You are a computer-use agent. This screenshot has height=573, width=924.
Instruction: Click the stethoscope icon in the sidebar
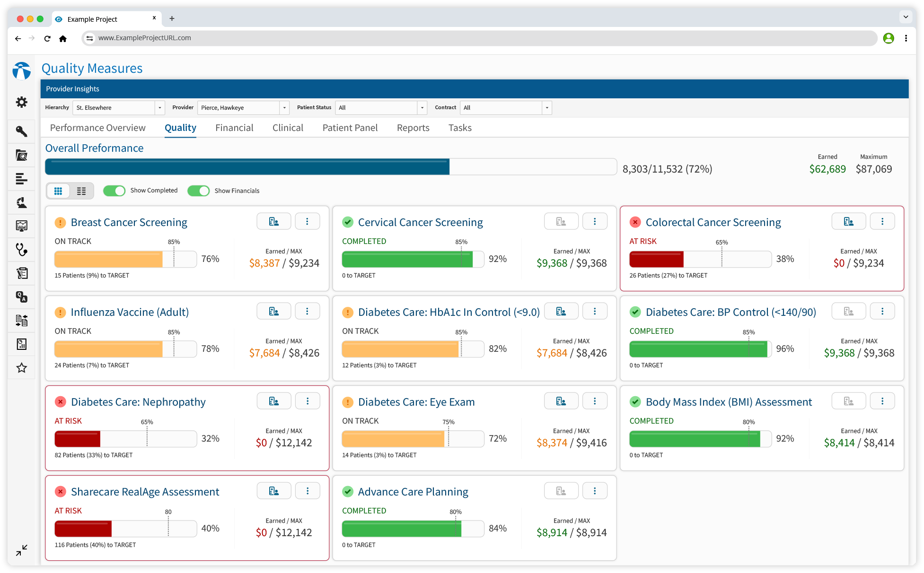(x=22, y=250)
